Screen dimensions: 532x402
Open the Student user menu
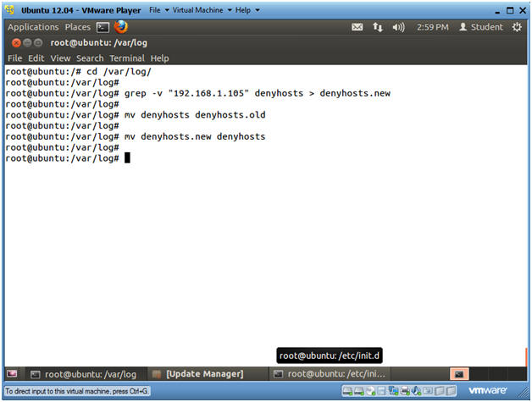point(481,27)
